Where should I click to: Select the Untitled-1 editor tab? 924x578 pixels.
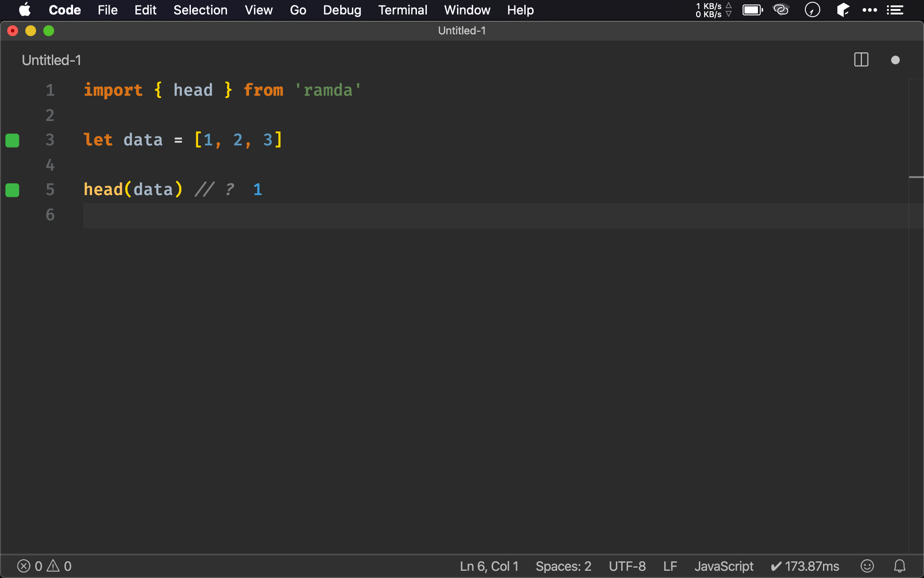pos(51,60)
